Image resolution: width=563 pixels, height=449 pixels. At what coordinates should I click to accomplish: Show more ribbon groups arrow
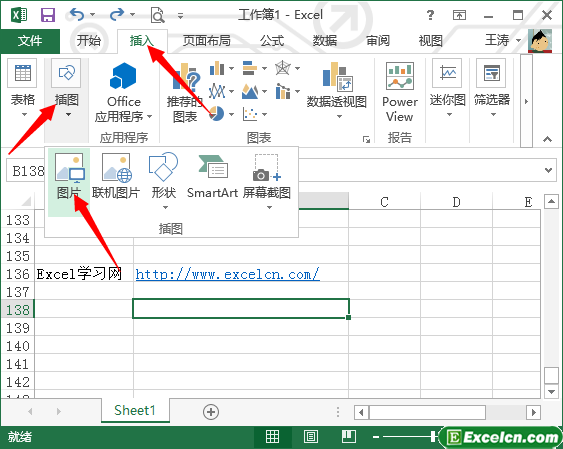pyautogui.click(x=526, y=101)
